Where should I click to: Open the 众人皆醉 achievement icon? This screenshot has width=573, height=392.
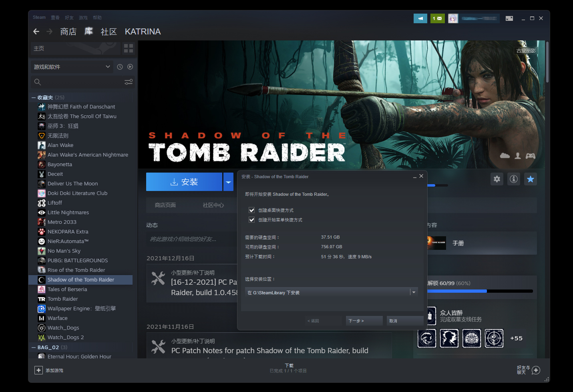(431, 316)
